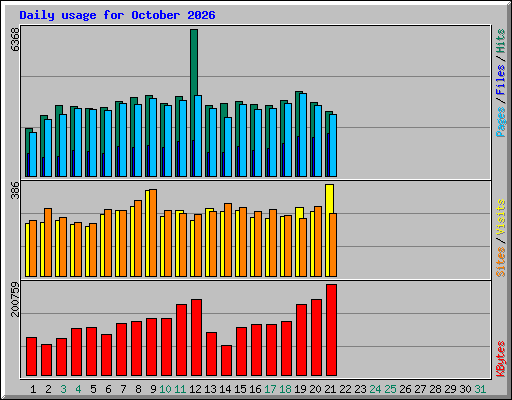
Task: Click day label 27 on x-axis
Action: click(420, 389)
